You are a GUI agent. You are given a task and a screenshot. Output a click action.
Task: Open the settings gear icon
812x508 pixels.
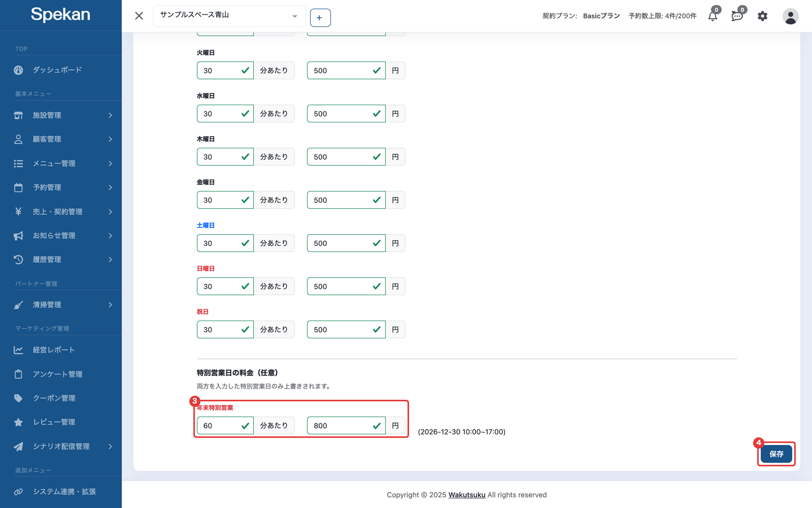[762, 16]
